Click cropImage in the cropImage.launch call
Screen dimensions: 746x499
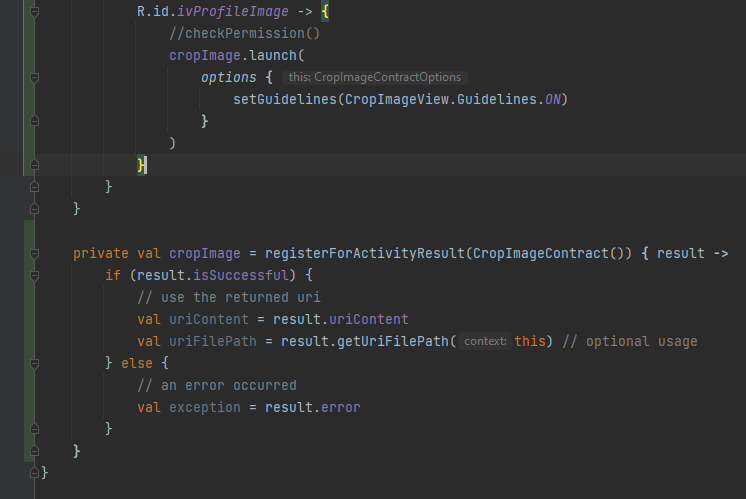[x=205, y=56]
